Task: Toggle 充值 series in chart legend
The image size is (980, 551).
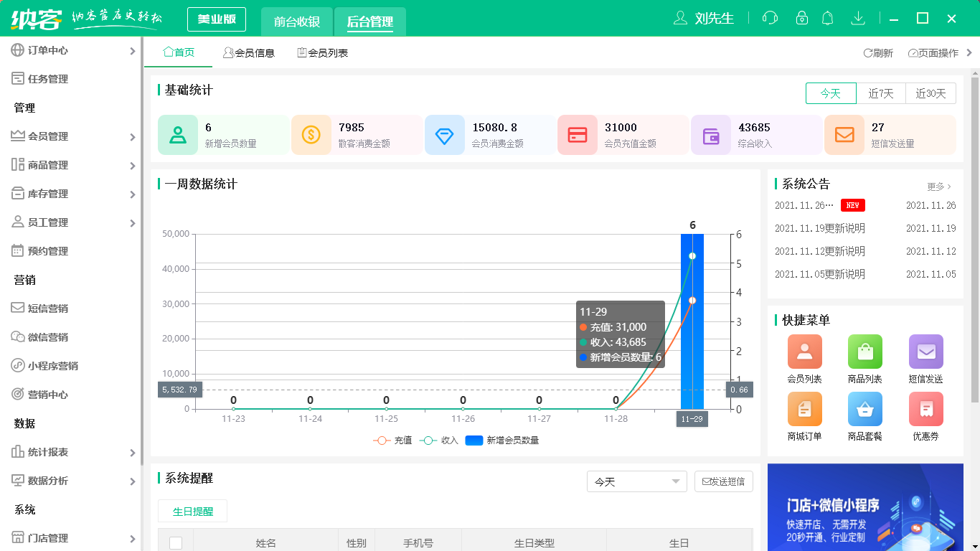Action: point(392,441)
